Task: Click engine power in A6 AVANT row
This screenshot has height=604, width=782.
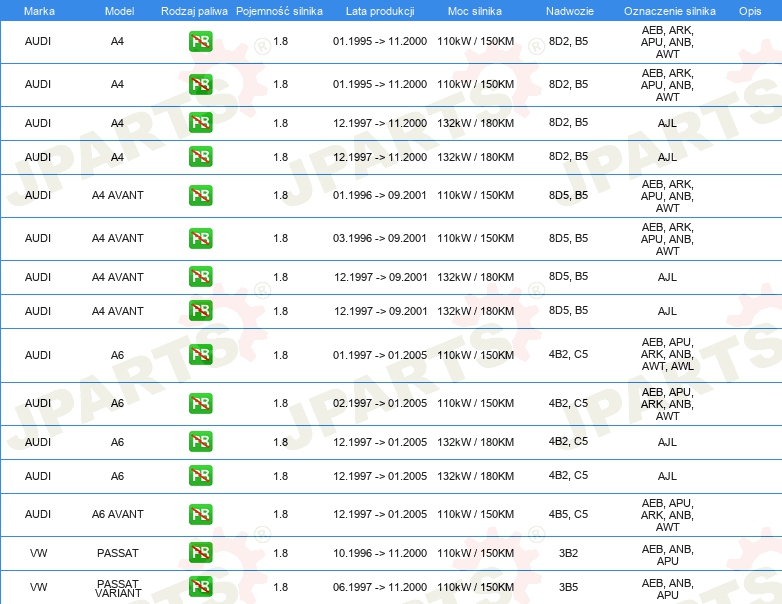Action: tap(475, 514)
